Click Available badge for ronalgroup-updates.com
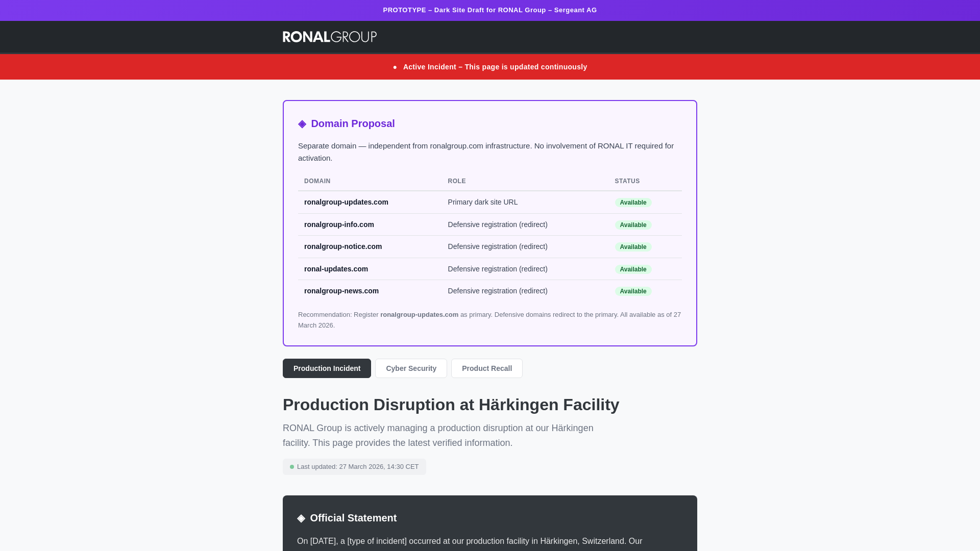The image size is (980, 551). [x=633, y=203]
